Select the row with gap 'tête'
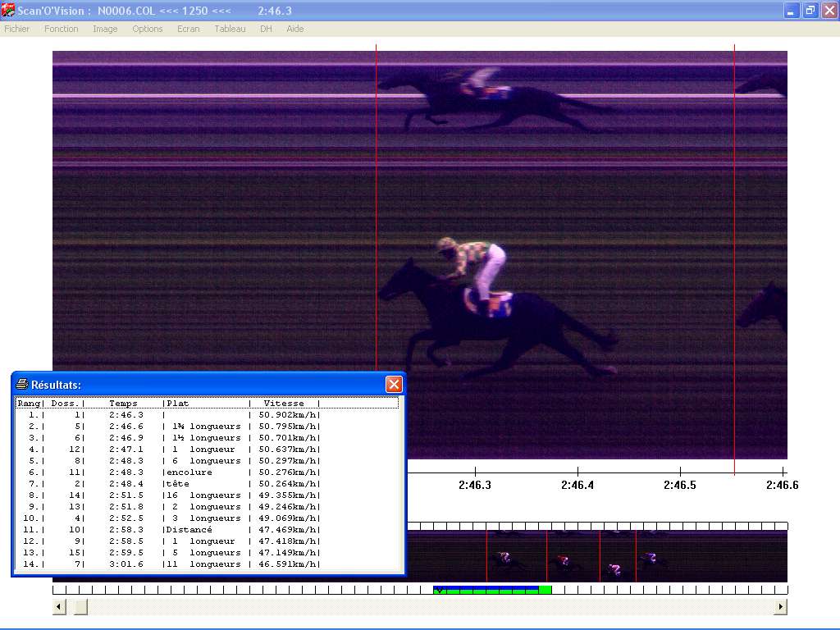Image resolution: width=840 pixels, height=630 pixels. click(207, 484)
